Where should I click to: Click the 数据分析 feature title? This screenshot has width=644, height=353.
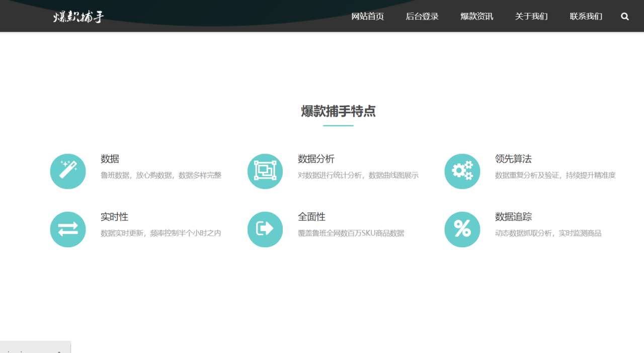click(x=316, y=159)
